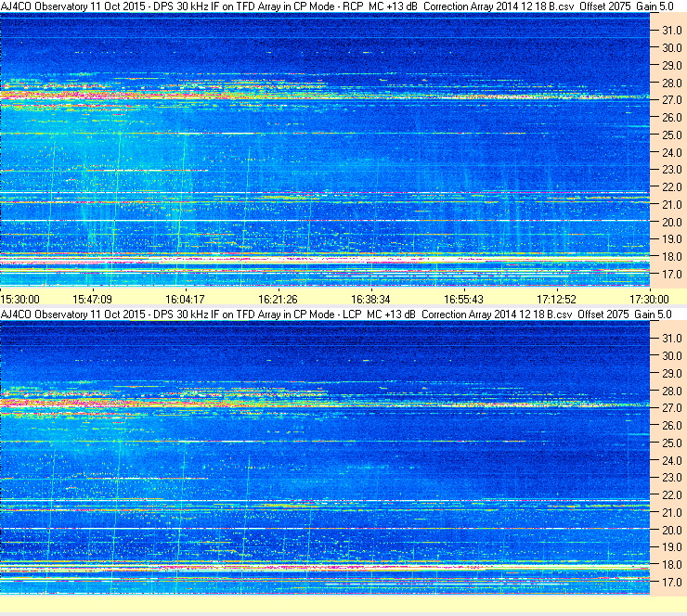This screenshot has width=687, height=616.
Task: Select the 30.0 frequency tick in LCP plot
Action: coord(671,356)
